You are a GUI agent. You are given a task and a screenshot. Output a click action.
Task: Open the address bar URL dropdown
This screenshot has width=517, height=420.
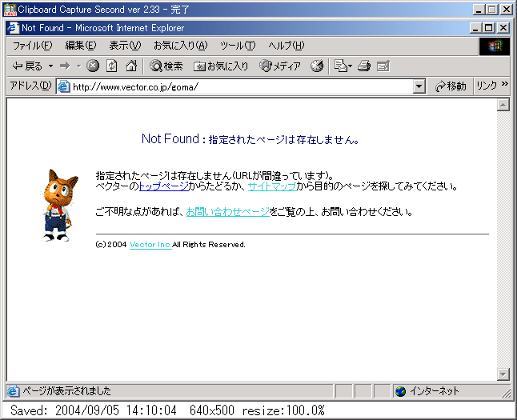[419, 86]
